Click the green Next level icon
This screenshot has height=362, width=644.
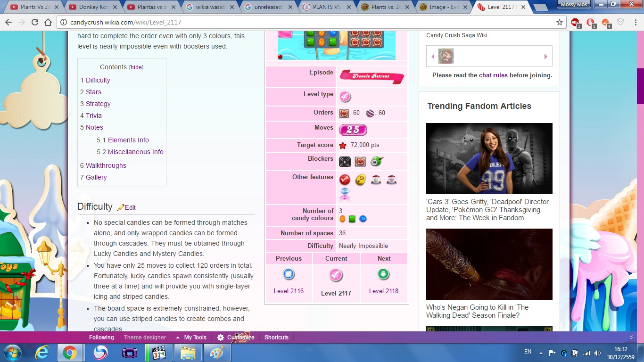click(x=383, y=274)
